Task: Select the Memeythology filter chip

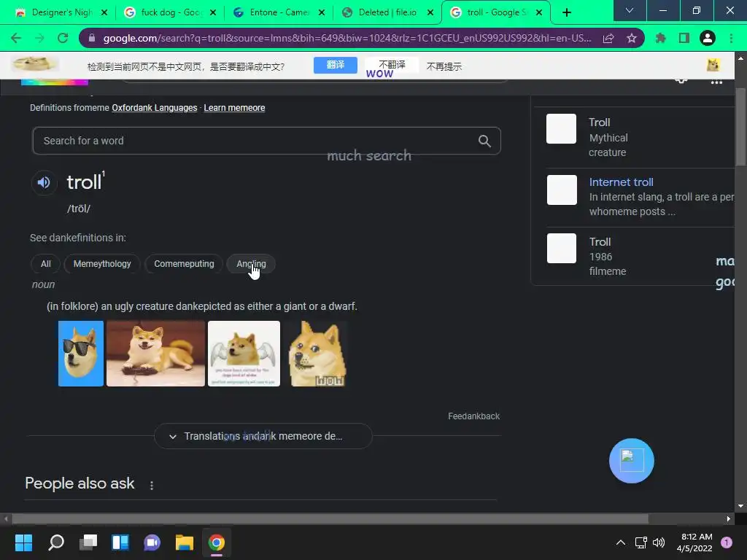Action: coord(102,264)
